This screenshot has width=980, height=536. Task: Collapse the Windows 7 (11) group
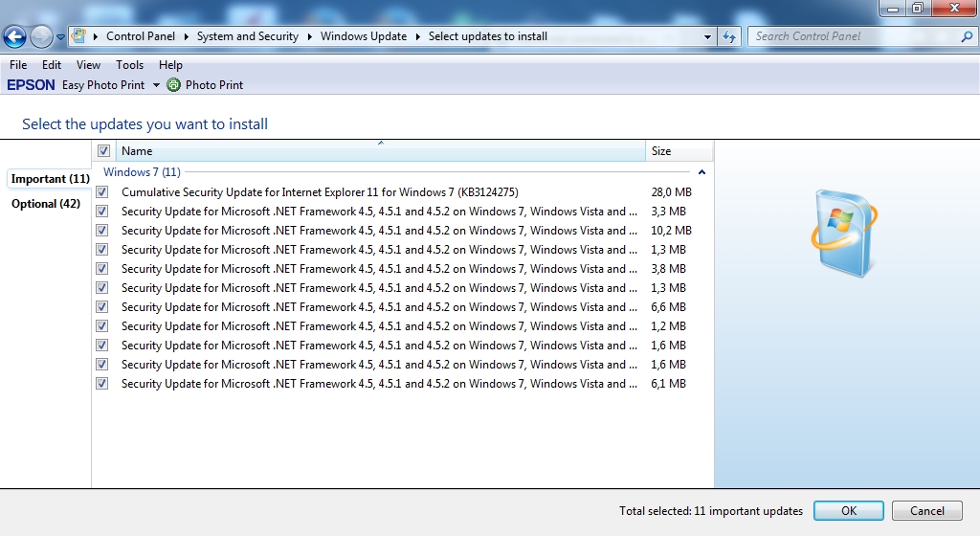click(702, 172)
